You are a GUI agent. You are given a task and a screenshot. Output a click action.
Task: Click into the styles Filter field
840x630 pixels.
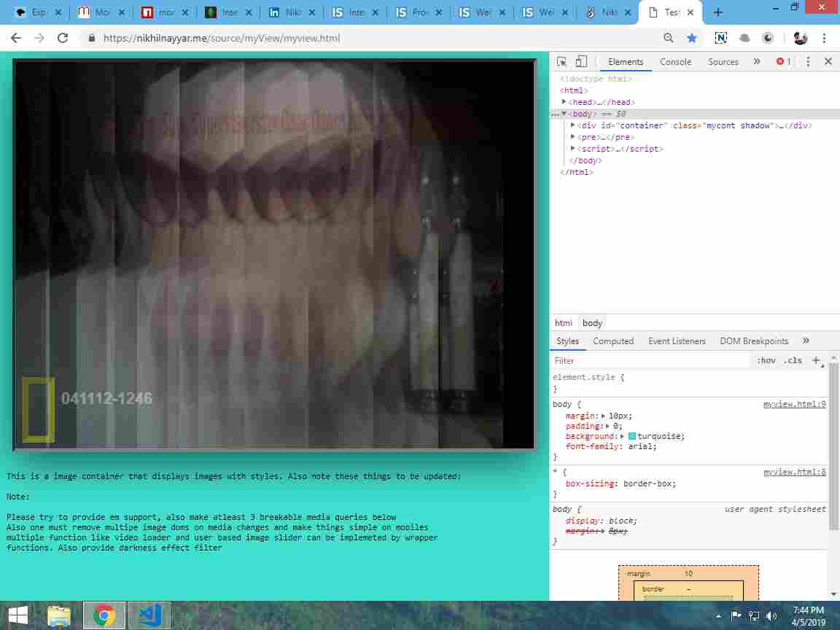pos(649,360)
